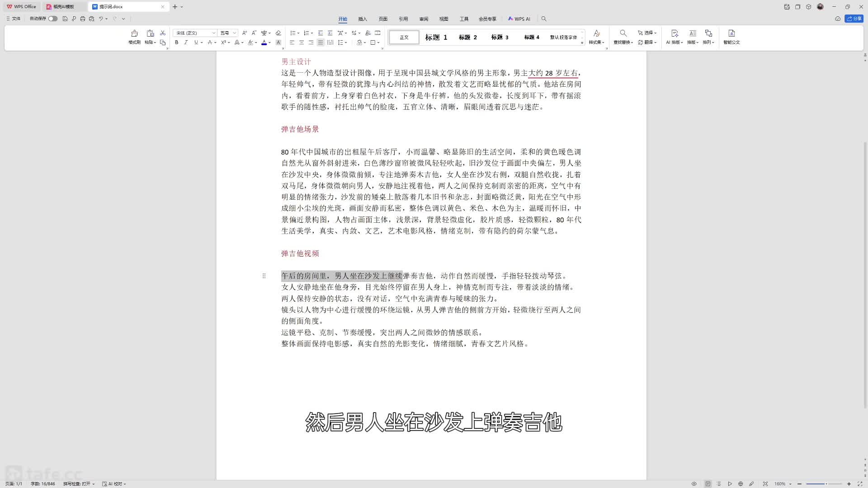The image size is (868, 488).
Task: Switch to the Insert (插入) ribbon tab
Action: click(x=363, y=19)
